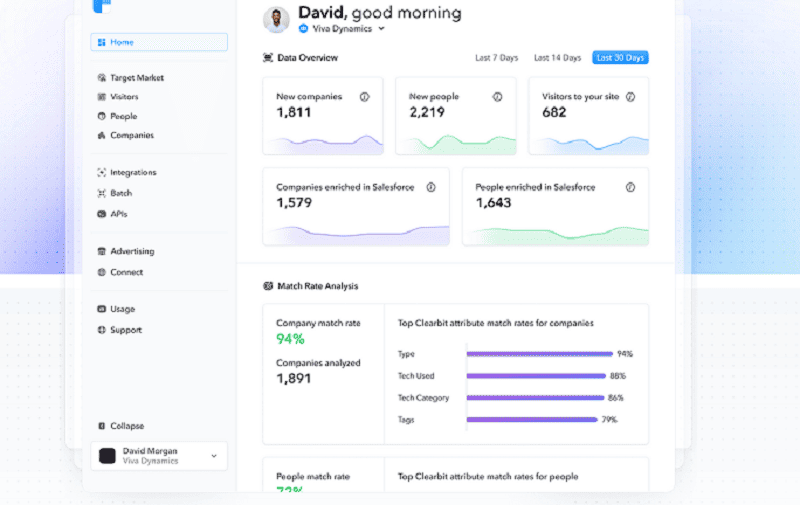Click the Batch sidebar icon
This screenshot has height=505, width=800.
[102, 193]
